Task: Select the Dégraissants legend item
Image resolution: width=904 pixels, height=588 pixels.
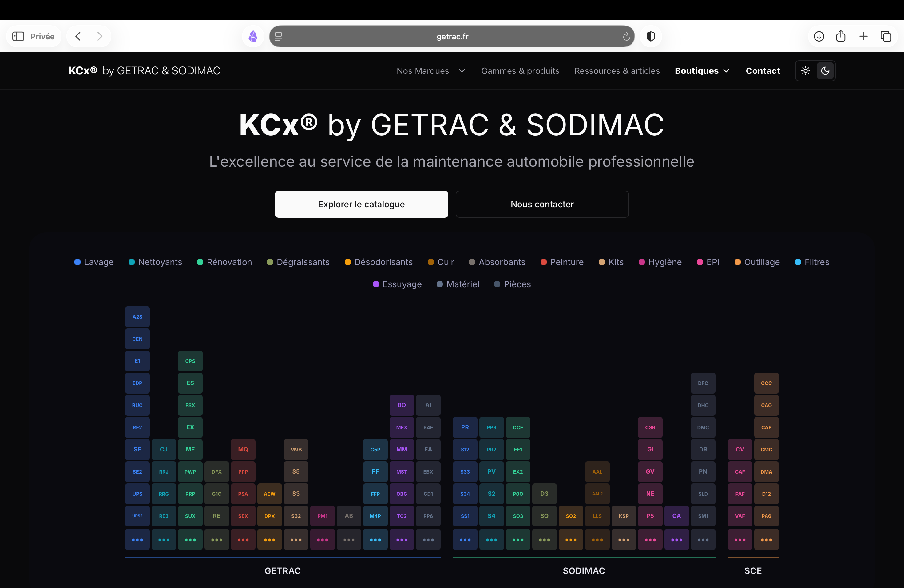Action: click(298, 262)
